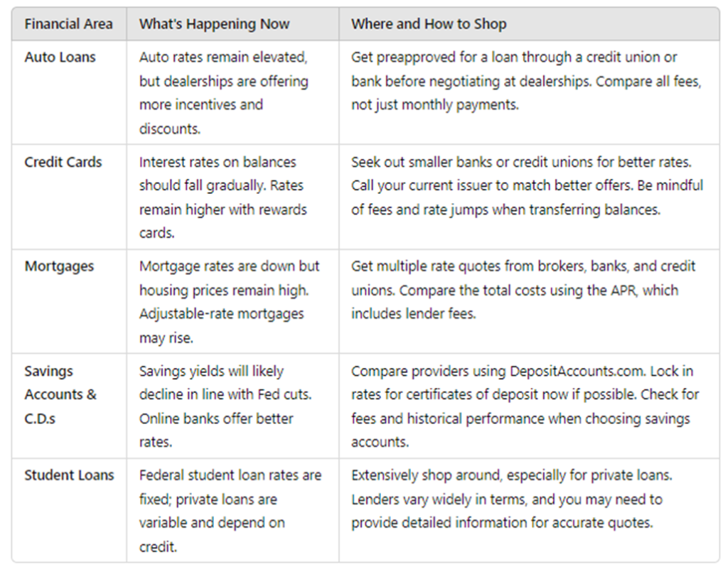Click the Financial Area column header
This screenshot has height=574, width=728.
68,24
